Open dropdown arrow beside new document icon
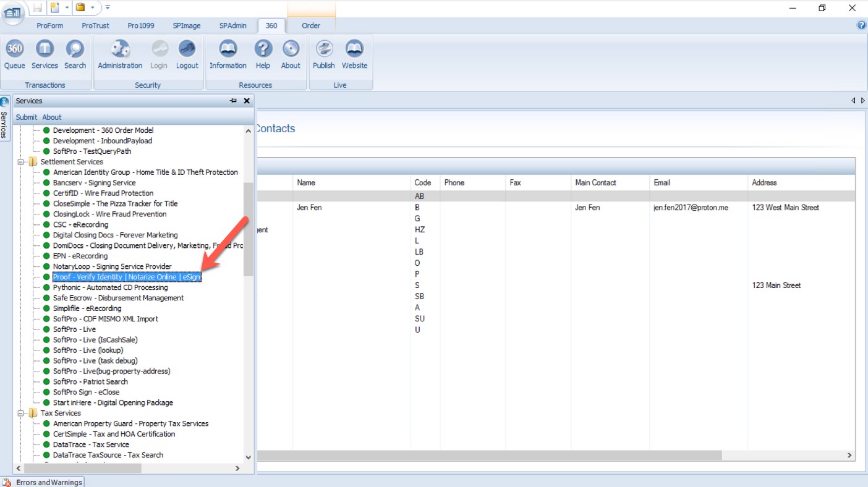Screen dimensions: 868x487 coord(67,7)
